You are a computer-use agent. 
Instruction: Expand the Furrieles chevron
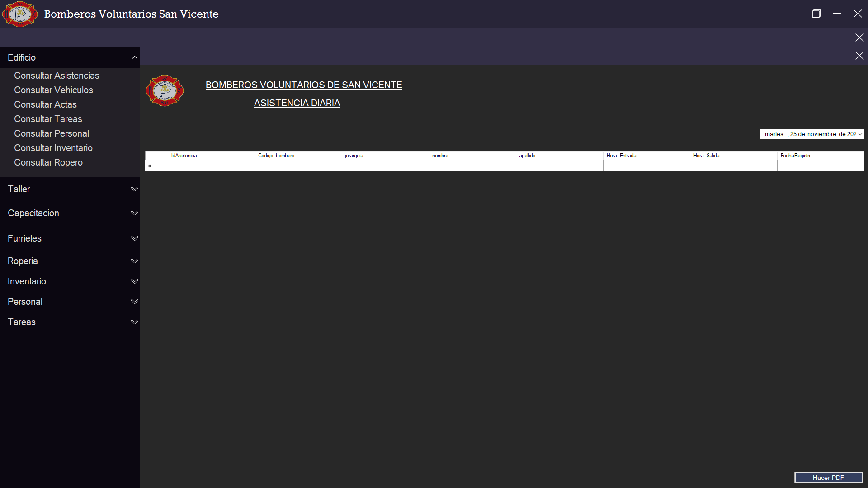pos(134,238)
